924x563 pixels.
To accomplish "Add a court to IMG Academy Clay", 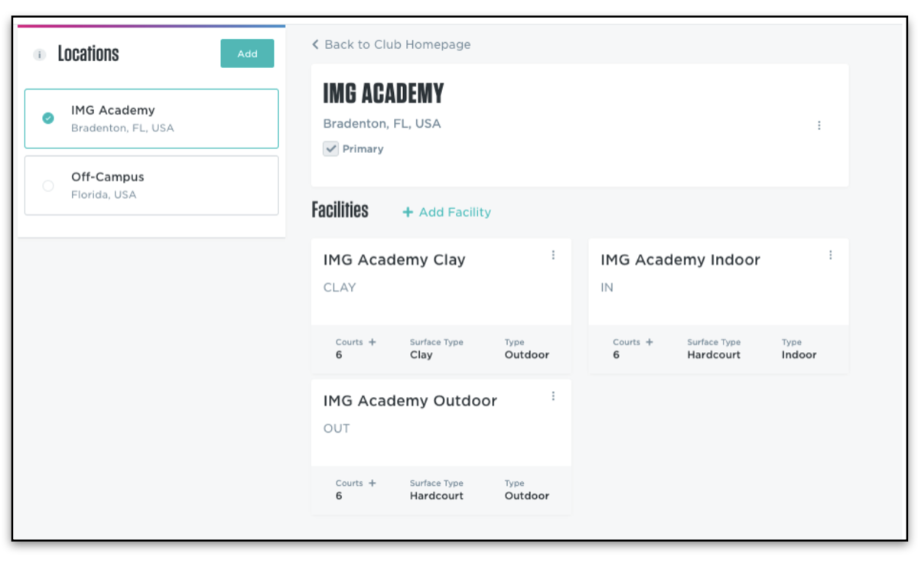I will point(373,342).
